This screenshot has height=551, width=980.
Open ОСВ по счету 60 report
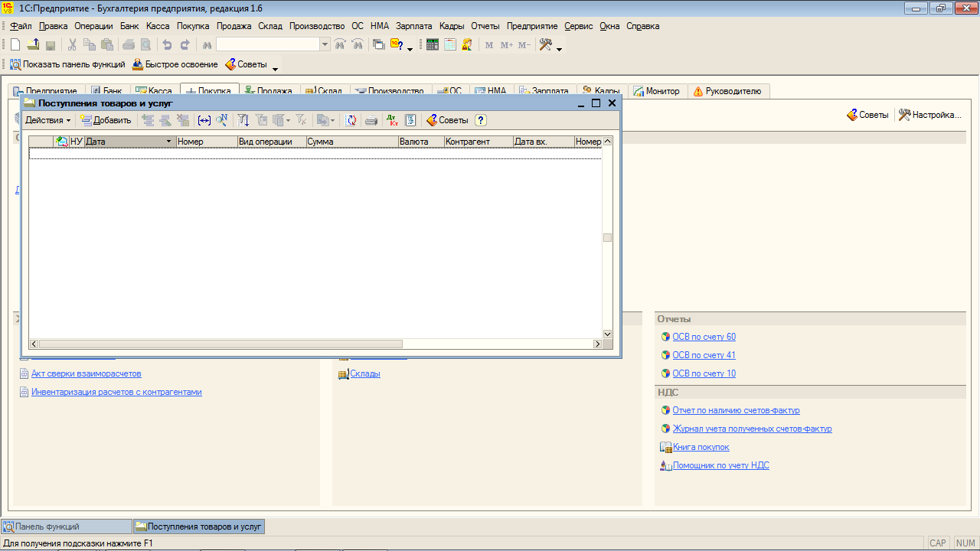(704, 337)
